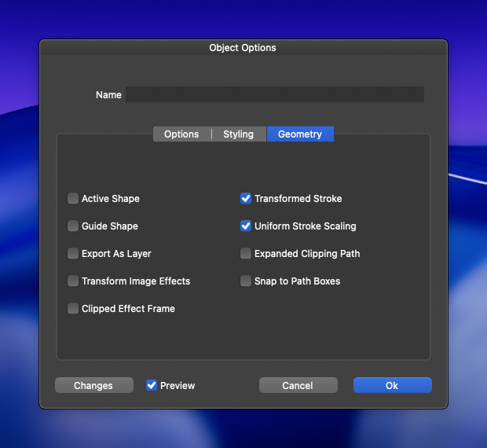
Task: Tick the Clipped Effect Frame checkbox
Action: tap(73, 309)
